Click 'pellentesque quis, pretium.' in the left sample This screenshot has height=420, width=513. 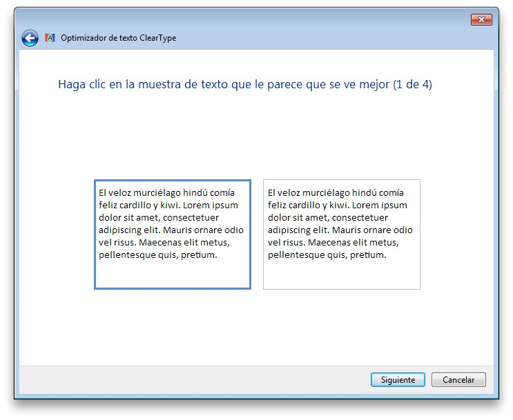point(158,255)
